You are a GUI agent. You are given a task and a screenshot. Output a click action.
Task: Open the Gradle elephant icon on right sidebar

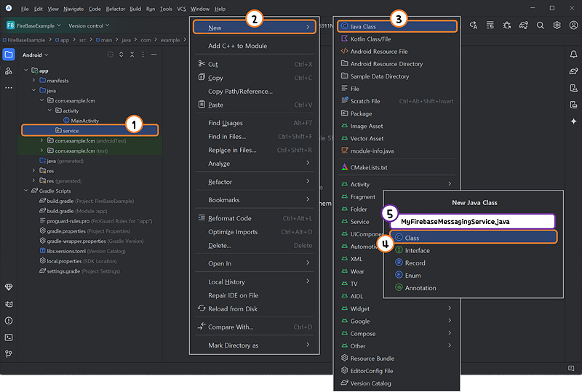point(573,71)
